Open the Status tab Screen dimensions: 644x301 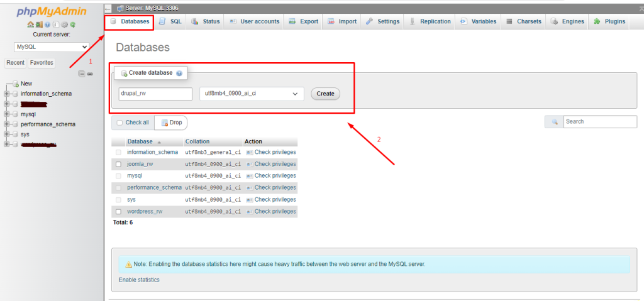[x=206, y=21]
